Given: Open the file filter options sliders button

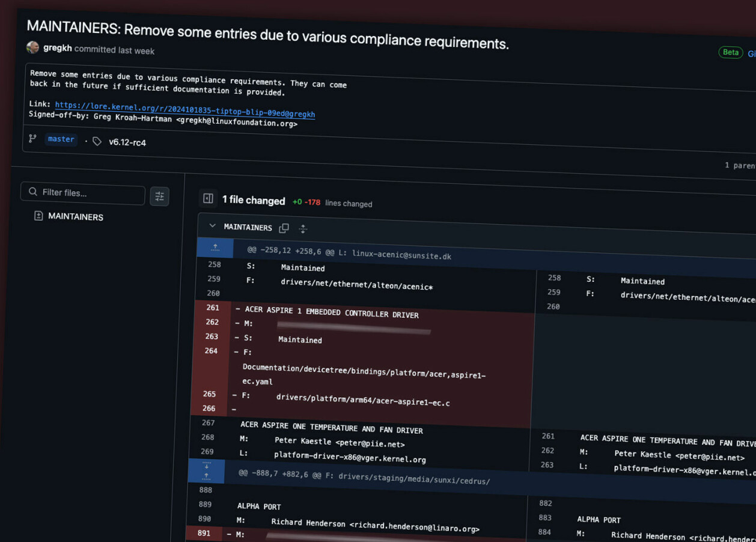Looking at the screenshot, I should pyautogui.click(x=159, y=196).
